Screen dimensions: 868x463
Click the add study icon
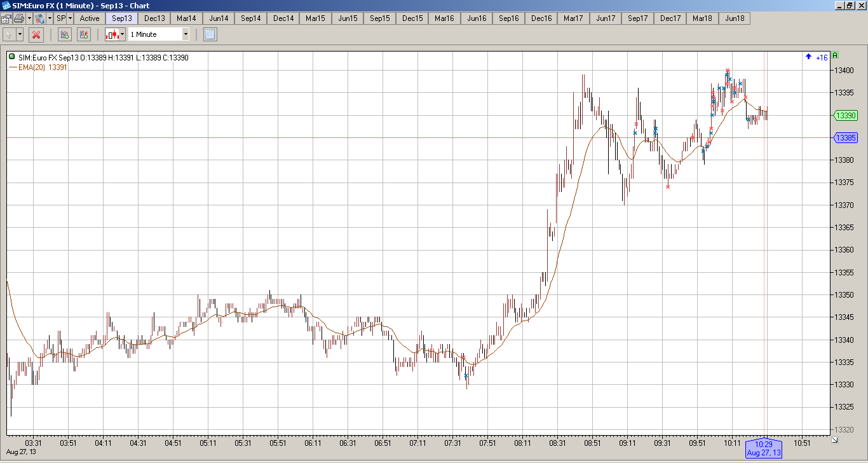pyautogui.click(x=64, y=34)
